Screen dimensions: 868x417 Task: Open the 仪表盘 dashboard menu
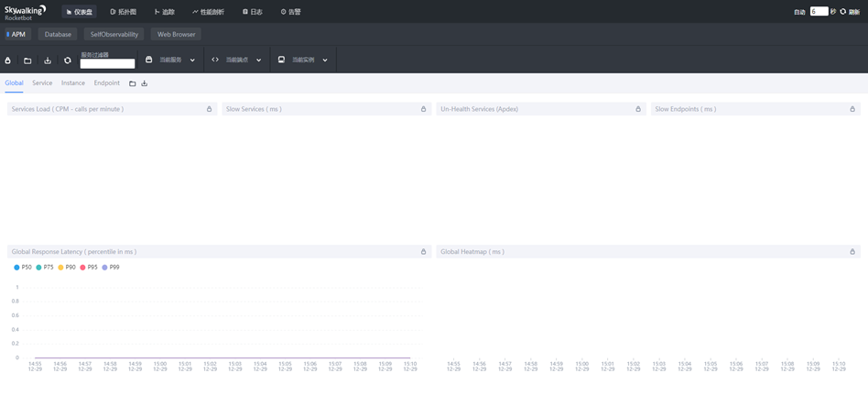tap(79, 12)
